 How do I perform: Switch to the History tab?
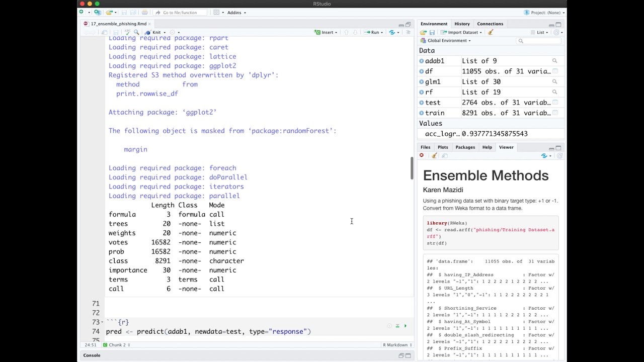pyautogui.click(x=462, y=24)
